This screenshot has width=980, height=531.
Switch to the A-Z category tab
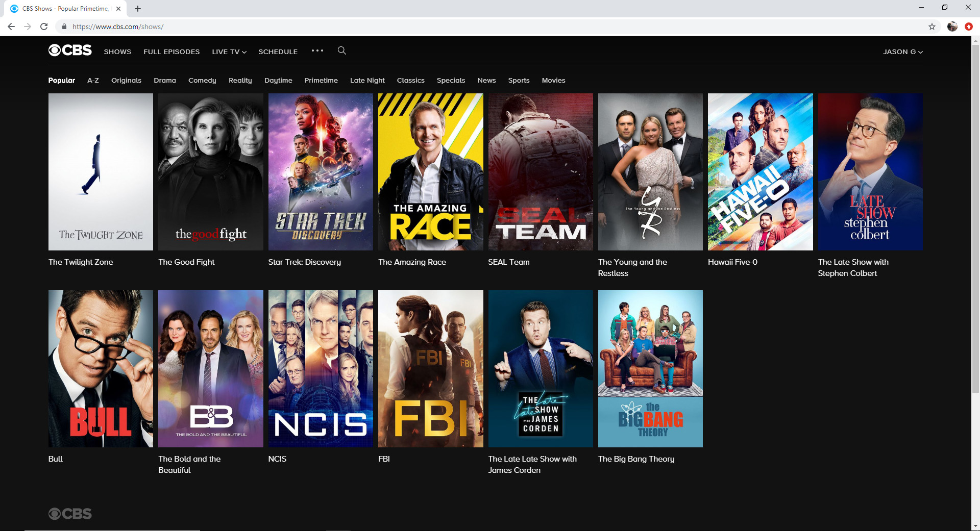tap(93, 80)
